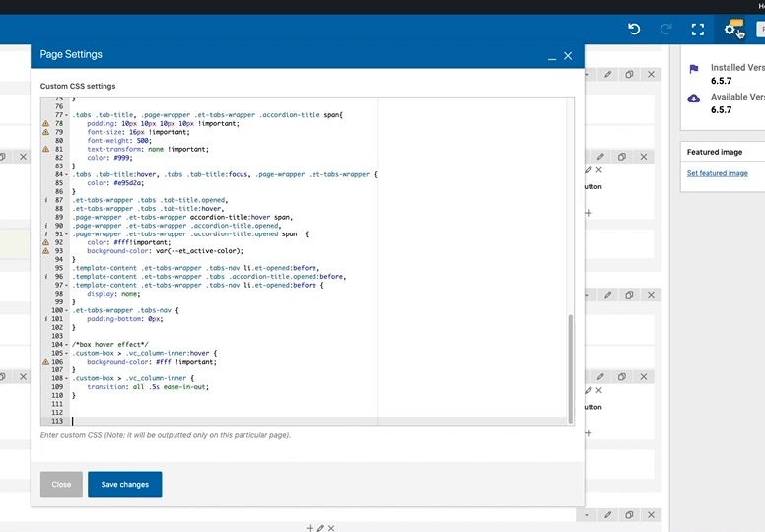Collapse the code fold at line 91
The height and width of the screenshot is (532, 765).
(67, 234)
